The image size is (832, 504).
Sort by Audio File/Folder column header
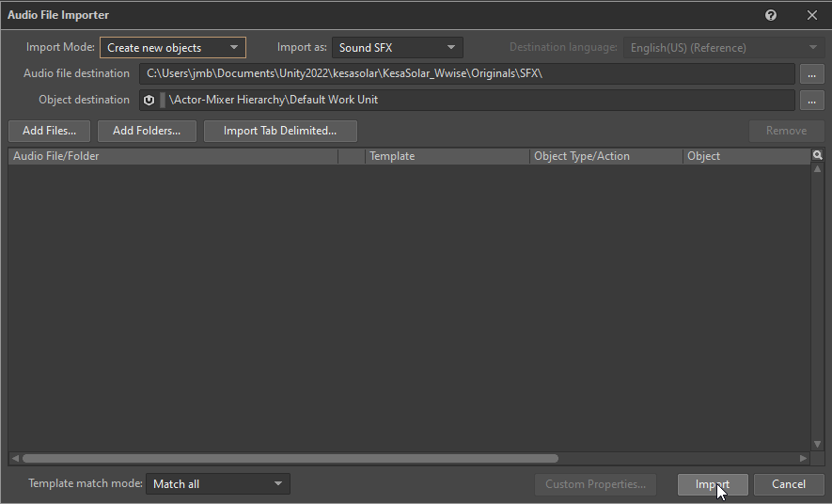(173, 156)
